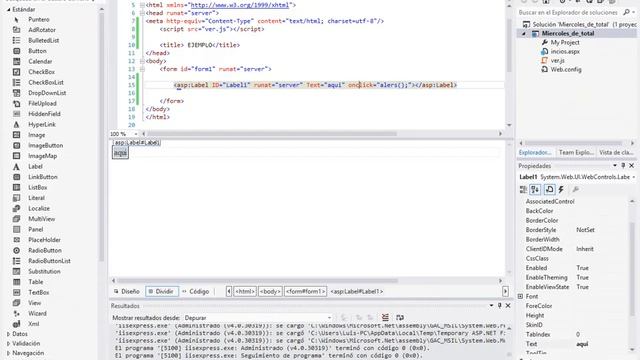Choose the BulletedList control

(x=43, y=40)
